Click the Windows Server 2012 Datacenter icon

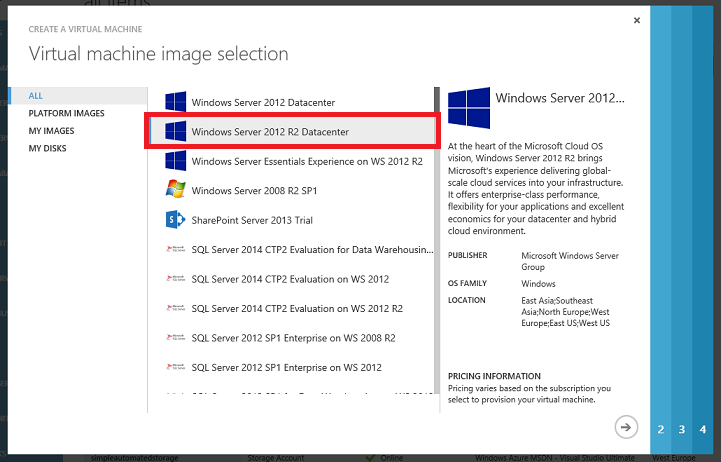pyautogui.click(x=176, y=102)
